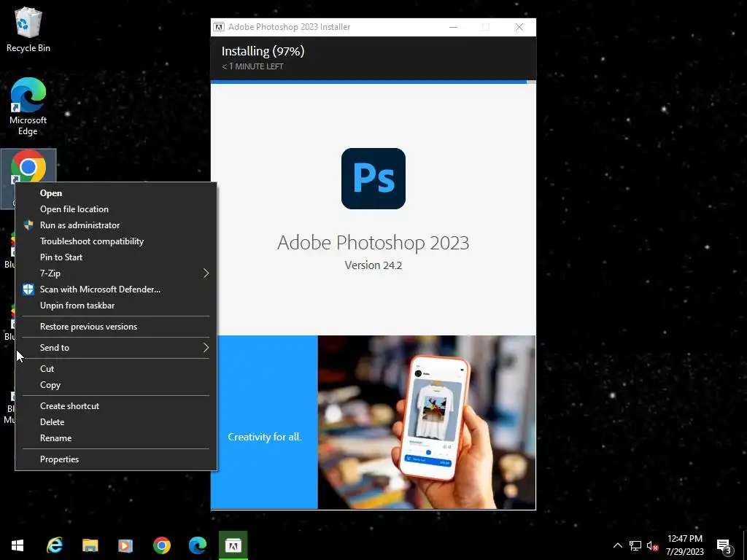Select the Google Chrome desktop shortcut icon
Screen dimensions: 747x560
(28, 166)
